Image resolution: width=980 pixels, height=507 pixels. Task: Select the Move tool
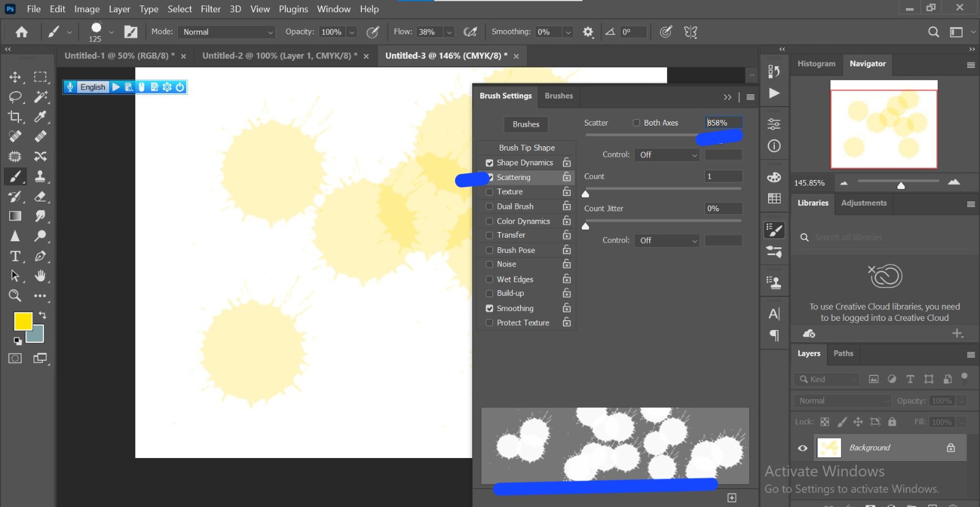pos(15,77)
